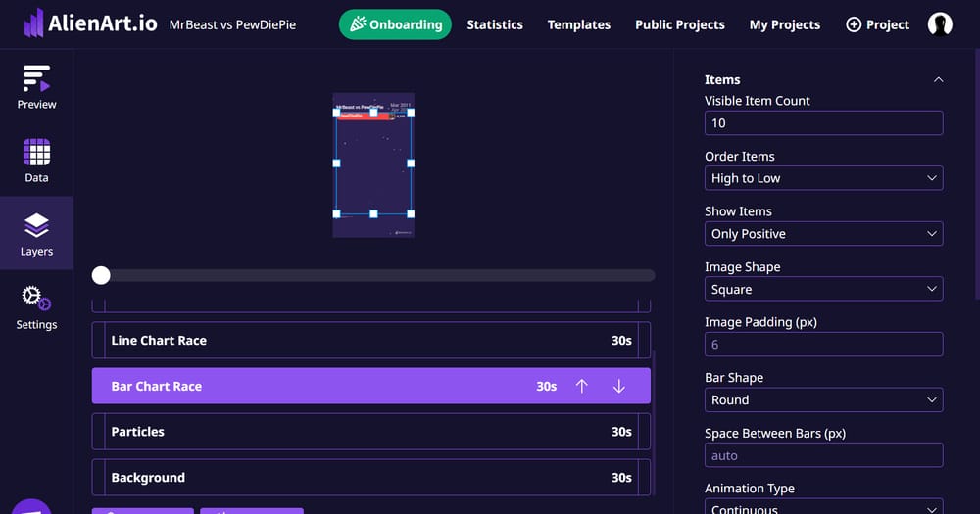
Task: Move Bar Chart Race layer up
Action: tap(581, 387)
